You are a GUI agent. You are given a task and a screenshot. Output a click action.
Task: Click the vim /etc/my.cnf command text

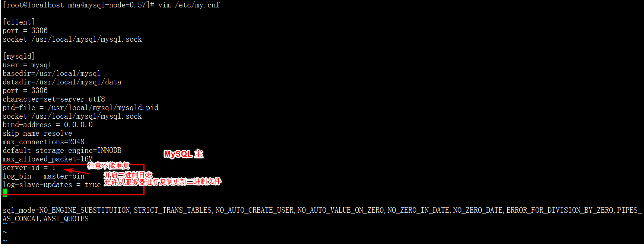[189, 5]
